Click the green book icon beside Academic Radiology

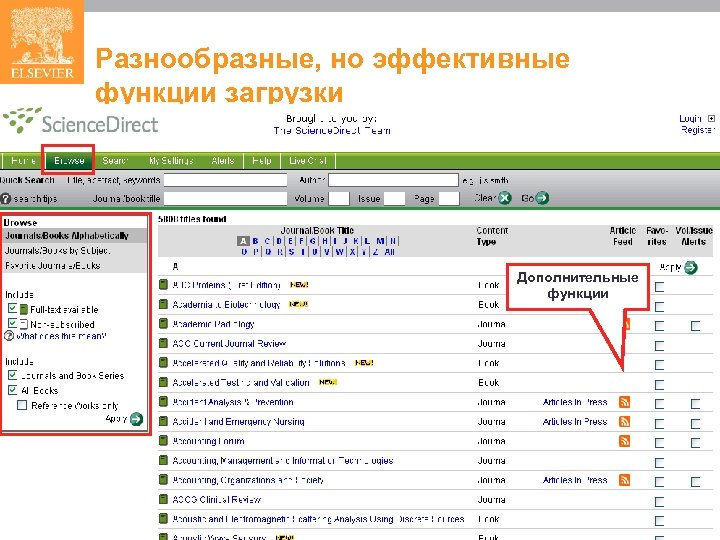(163, 323)
